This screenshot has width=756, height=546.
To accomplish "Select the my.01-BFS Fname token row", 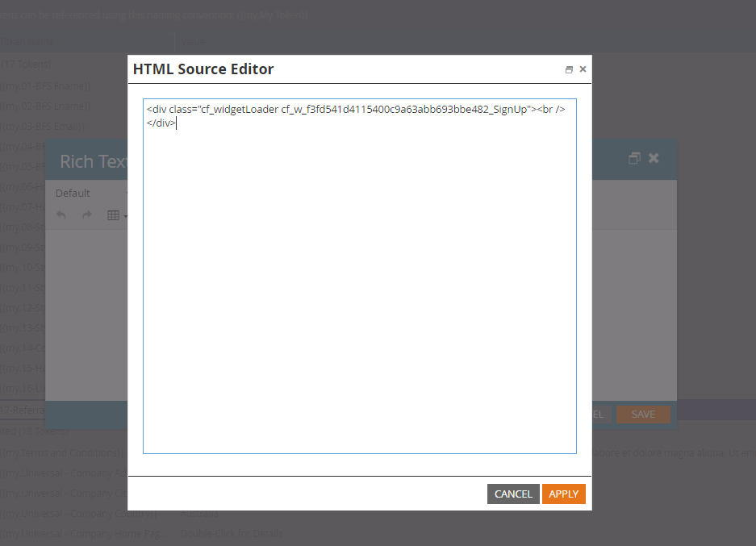I will point(48,85).
